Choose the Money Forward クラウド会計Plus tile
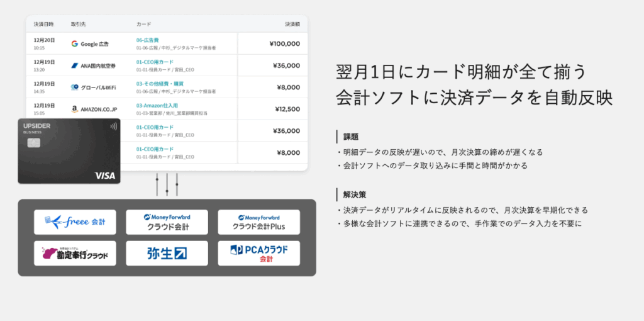 tap(258, 222)
